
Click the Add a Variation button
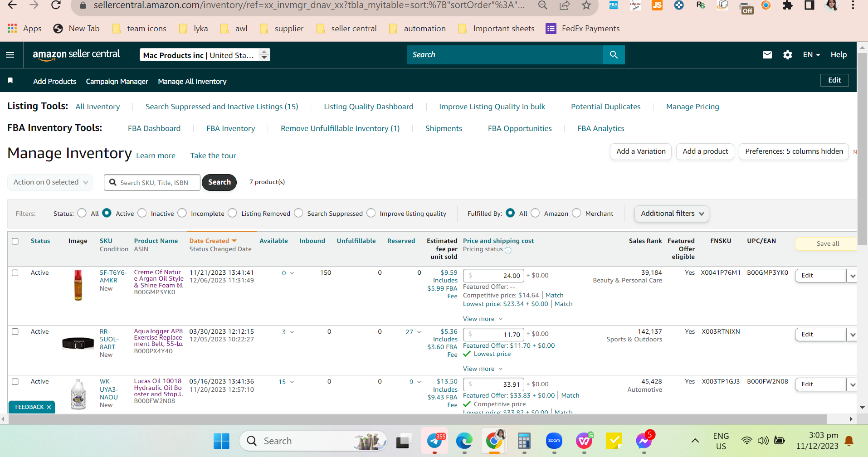pos(641,151)
